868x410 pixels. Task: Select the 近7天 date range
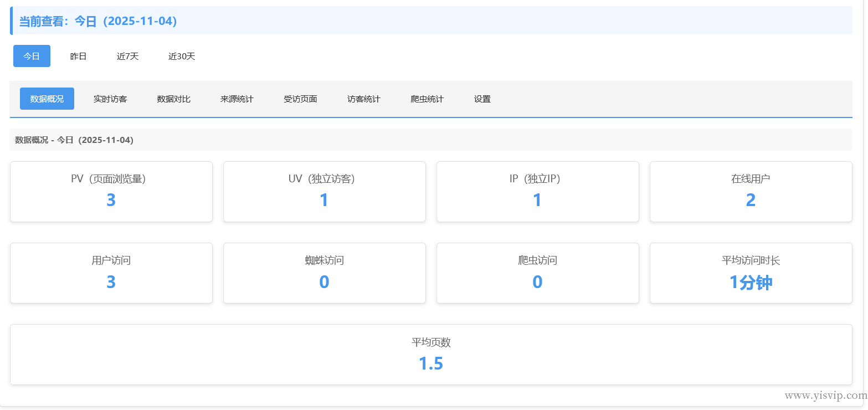click(127, 56)
